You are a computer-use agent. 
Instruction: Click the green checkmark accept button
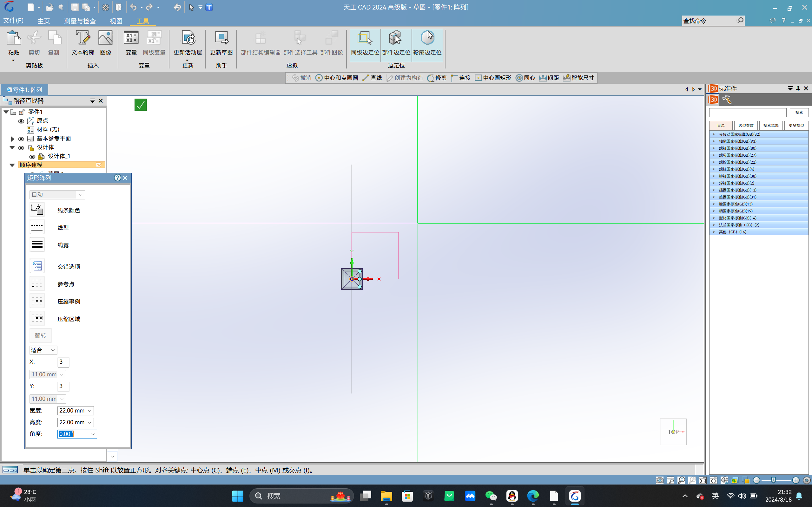tap(141, 105)
